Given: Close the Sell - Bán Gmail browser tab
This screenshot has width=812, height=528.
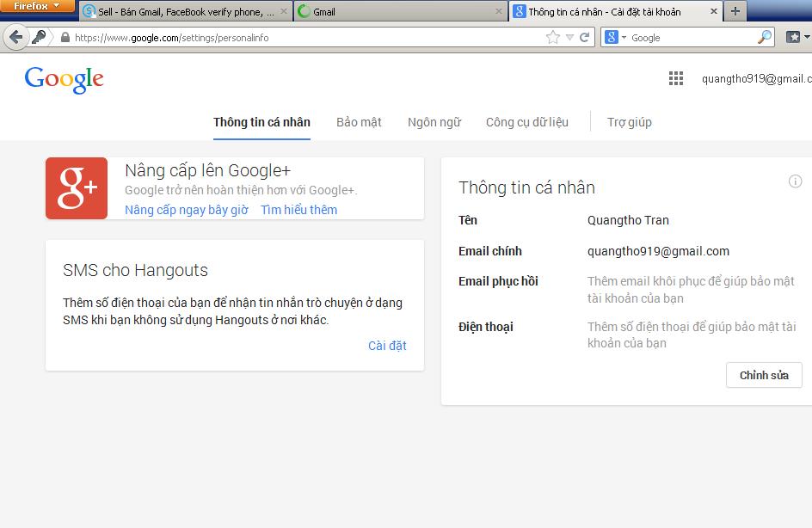Looking at the screenshot, I should coord(284,11).
